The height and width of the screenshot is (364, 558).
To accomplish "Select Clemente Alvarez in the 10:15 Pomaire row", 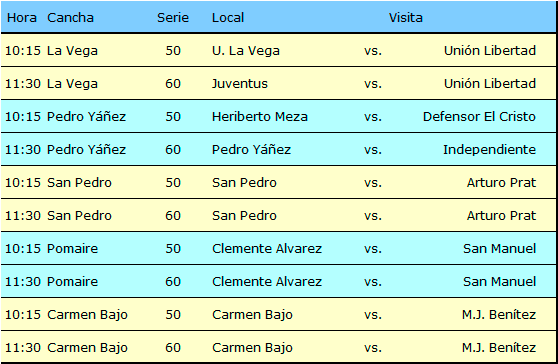I will click(x=267, y=249).
